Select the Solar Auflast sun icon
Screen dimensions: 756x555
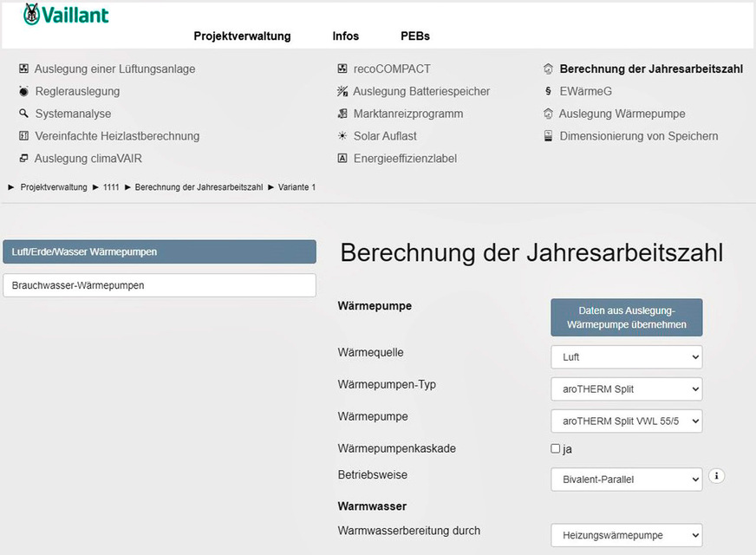343,136
